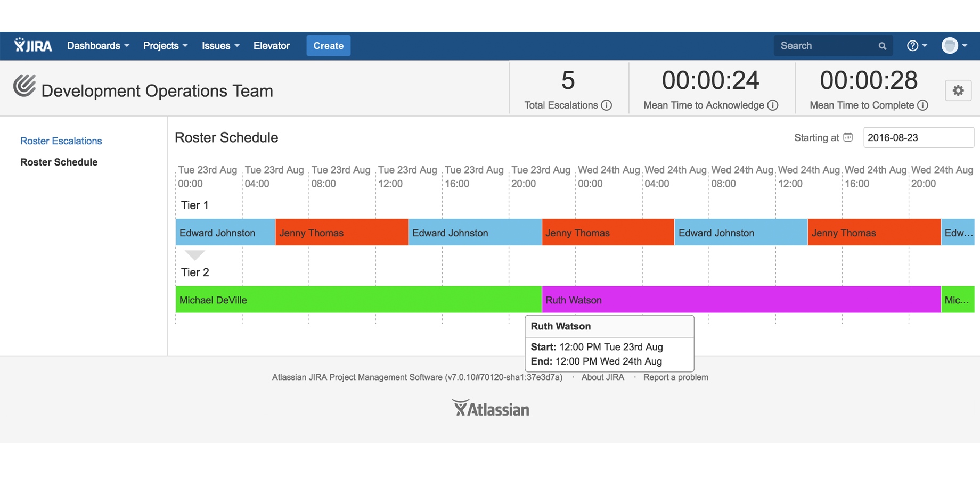Click the Tier 1 label

click(x=195, y=205)
